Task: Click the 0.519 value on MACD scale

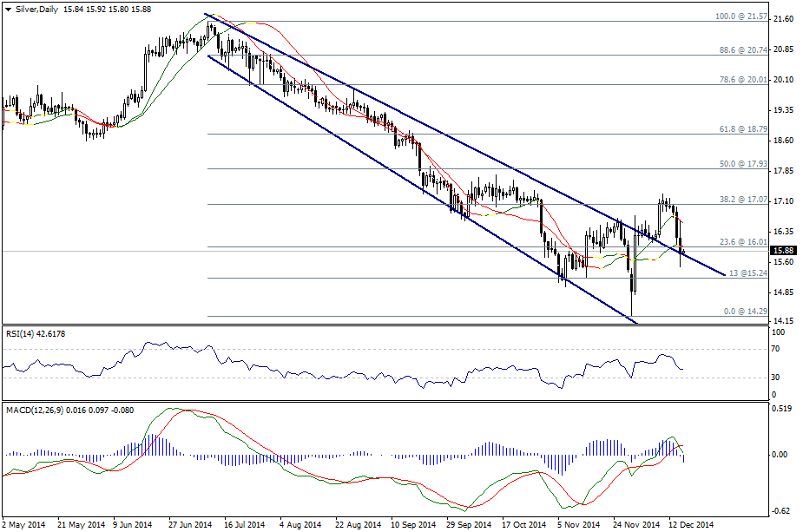Action: click(783, 409)
